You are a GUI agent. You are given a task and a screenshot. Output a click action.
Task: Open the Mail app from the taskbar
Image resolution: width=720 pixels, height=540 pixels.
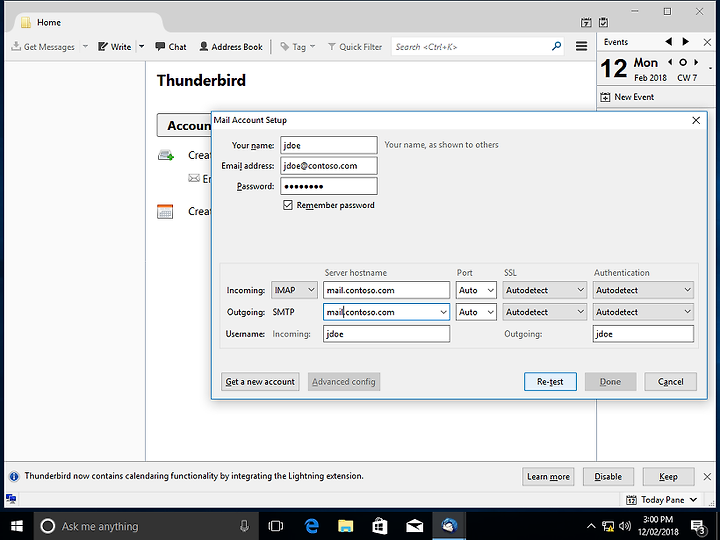[415, 526]
